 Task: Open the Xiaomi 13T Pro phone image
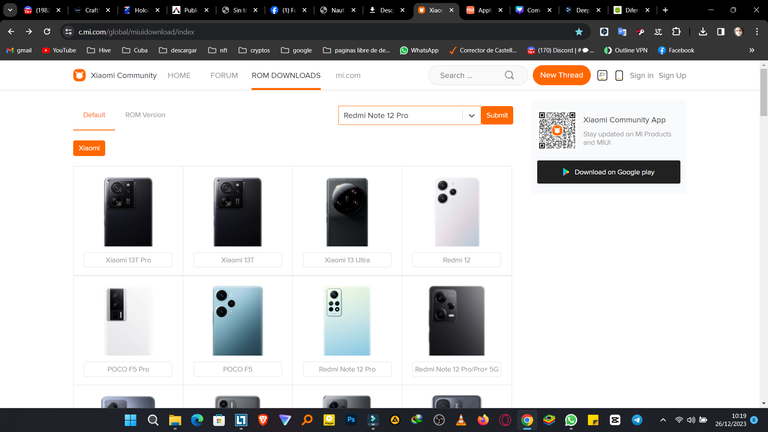coord(128,212)
